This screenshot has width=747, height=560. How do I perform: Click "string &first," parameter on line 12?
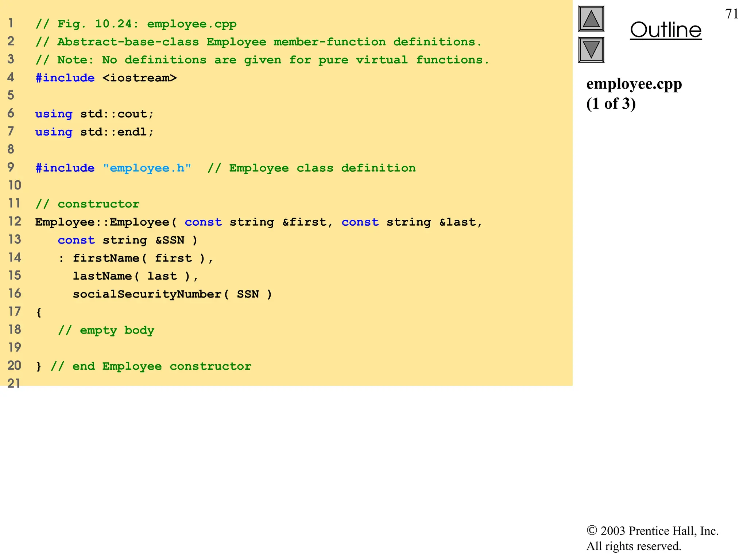pos(281,222)
